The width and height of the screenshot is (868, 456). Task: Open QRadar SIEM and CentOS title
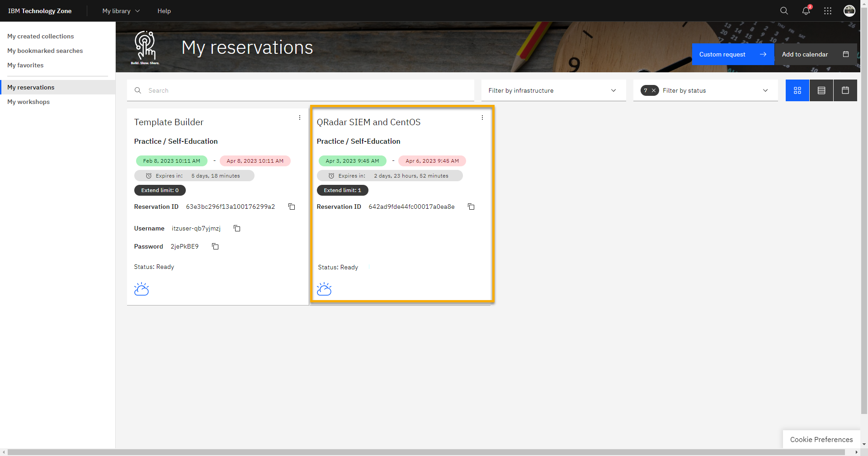click(368, 122)
